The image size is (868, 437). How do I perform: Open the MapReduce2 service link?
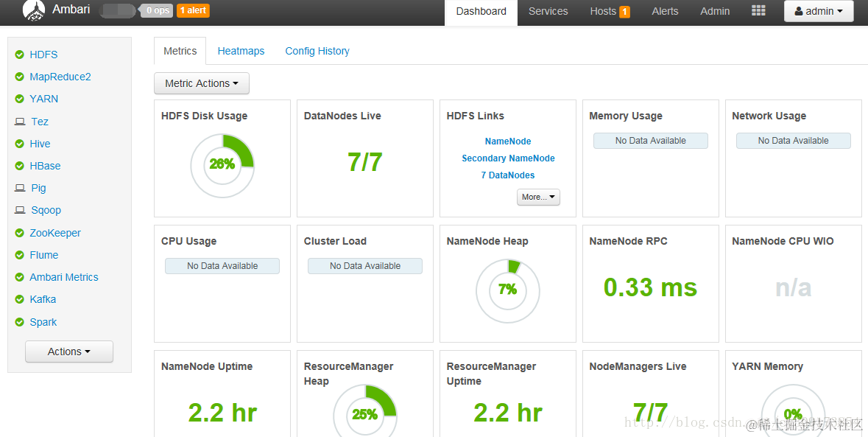[60, 77]
